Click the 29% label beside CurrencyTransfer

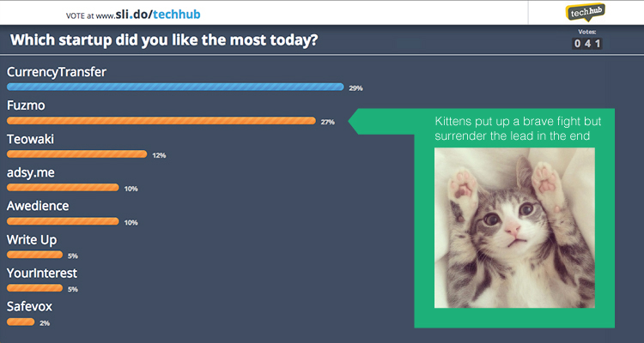(355, 88)
